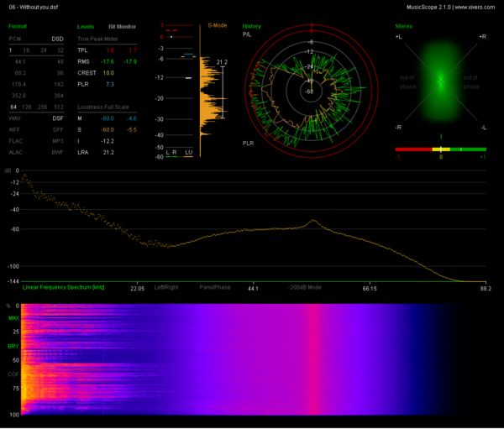Select the P/L label in History
504x429 pixels.
(247, 34)
